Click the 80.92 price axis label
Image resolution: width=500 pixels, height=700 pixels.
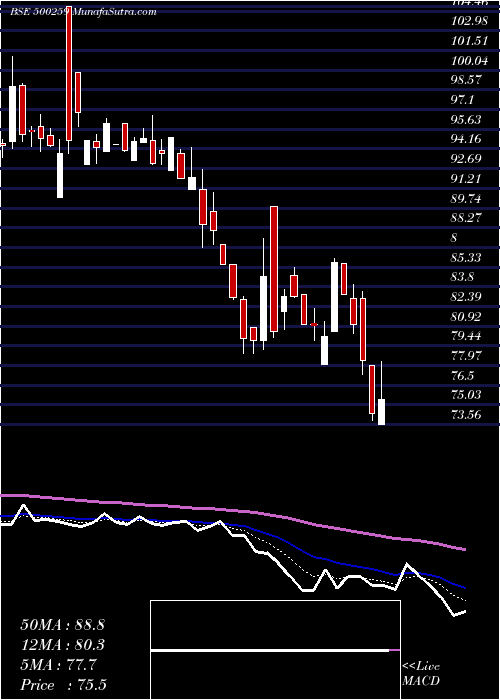coord(466,317)
